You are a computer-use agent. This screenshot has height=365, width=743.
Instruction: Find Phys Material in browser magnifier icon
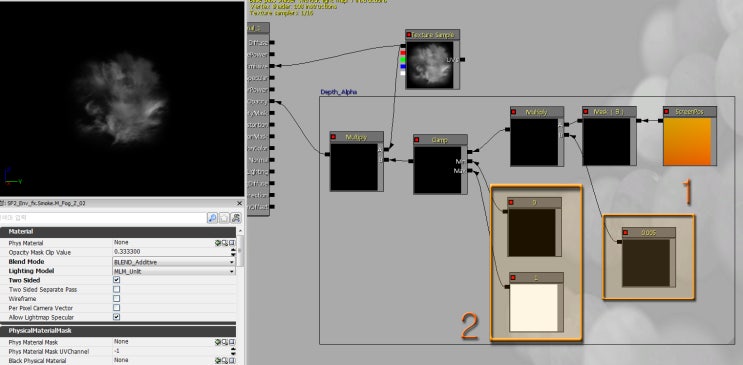225,243
